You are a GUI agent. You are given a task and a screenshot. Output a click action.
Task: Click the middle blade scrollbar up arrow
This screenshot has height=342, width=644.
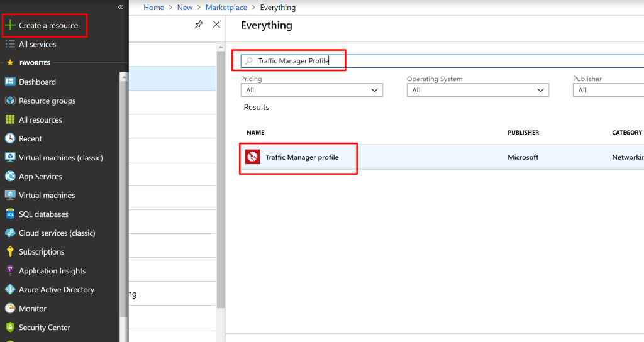click(x=221, y=47)
